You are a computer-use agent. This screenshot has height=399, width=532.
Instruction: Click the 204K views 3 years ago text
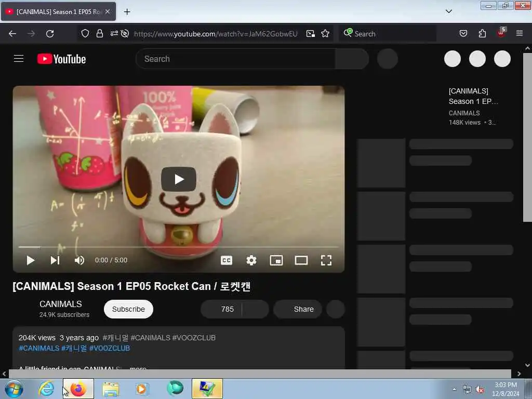(59, 338)
